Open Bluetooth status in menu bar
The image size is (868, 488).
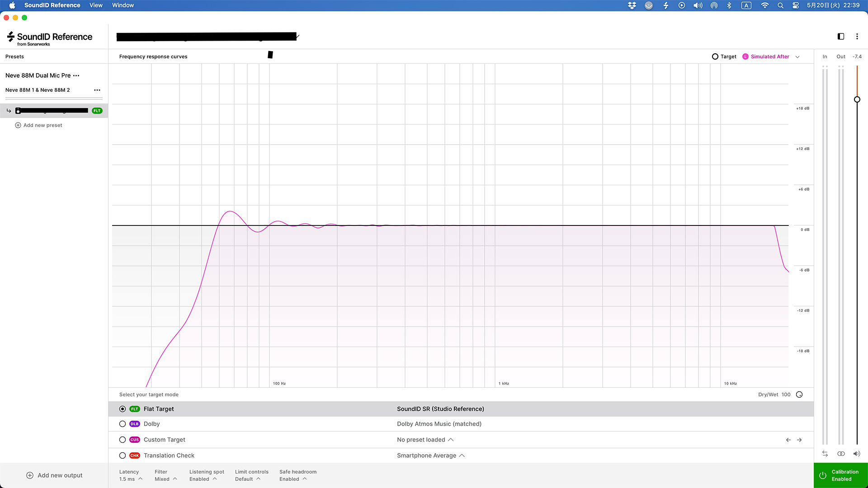pyautogui.click(x=729, y=5)
